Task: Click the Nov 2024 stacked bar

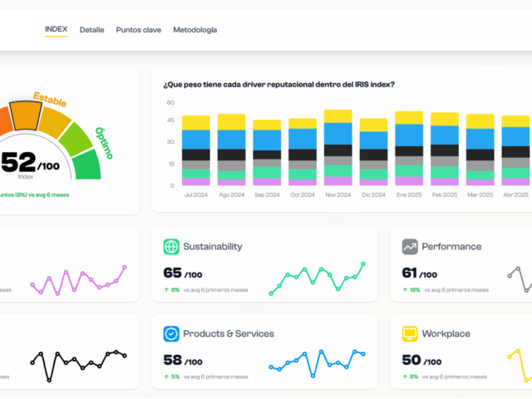Action: 337,148
